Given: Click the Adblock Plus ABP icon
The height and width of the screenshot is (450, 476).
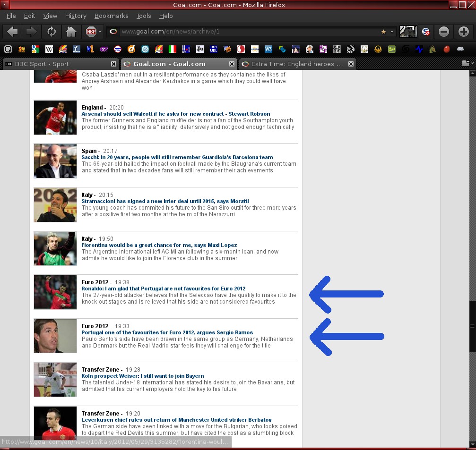Looking at the screenshot, I should click(91, 32).
